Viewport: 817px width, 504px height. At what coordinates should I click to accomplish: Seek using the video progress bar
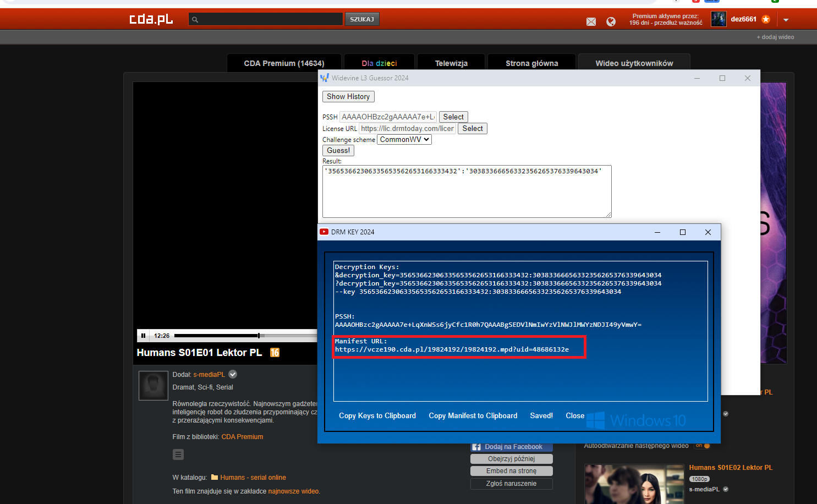(x=245, y=336)
